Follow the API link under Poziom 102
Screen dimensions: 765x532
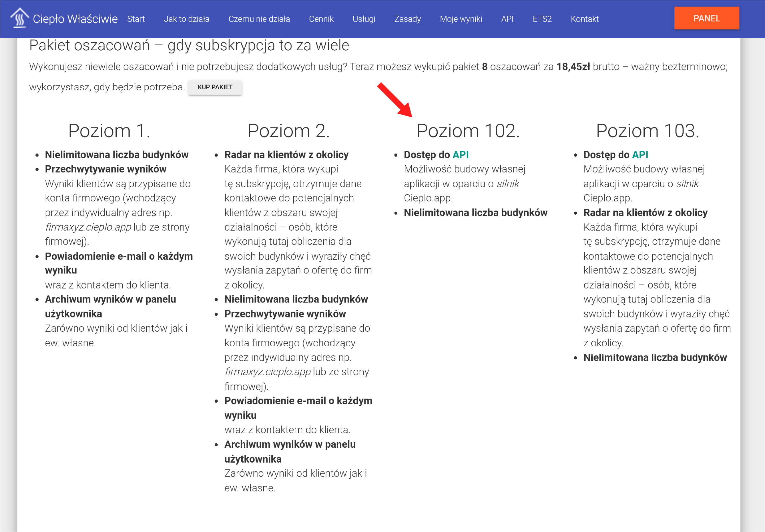(460, 155)
